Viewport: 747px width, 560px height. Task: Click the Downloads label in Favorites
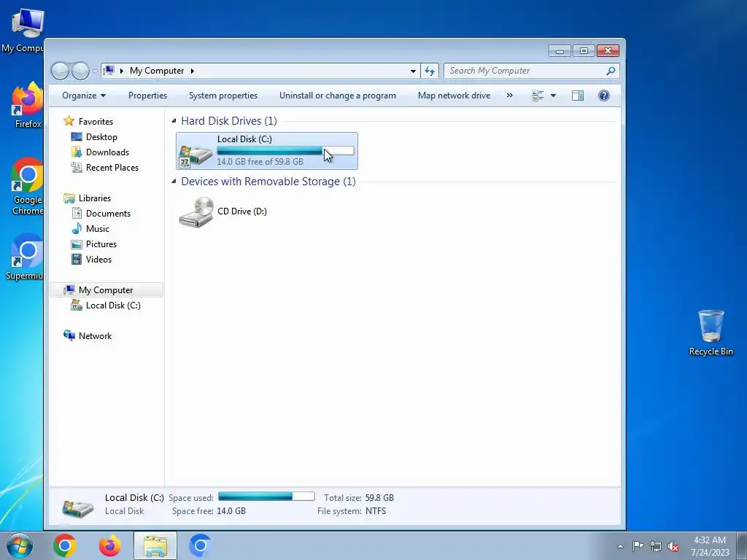point(108,152)
